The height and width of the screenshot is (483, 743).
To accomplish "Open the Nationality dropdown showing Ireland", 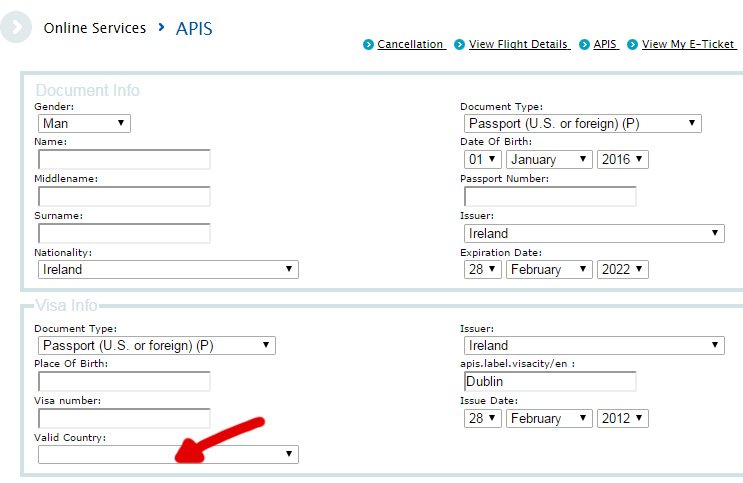I will click(168, 269).
